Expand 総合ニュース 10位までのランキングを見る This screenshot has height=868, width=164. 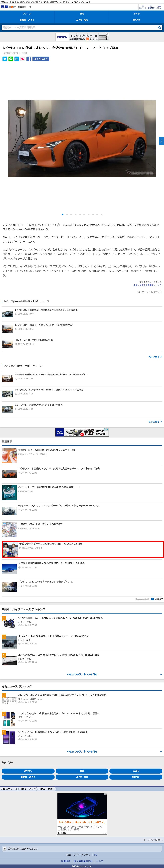82,752
